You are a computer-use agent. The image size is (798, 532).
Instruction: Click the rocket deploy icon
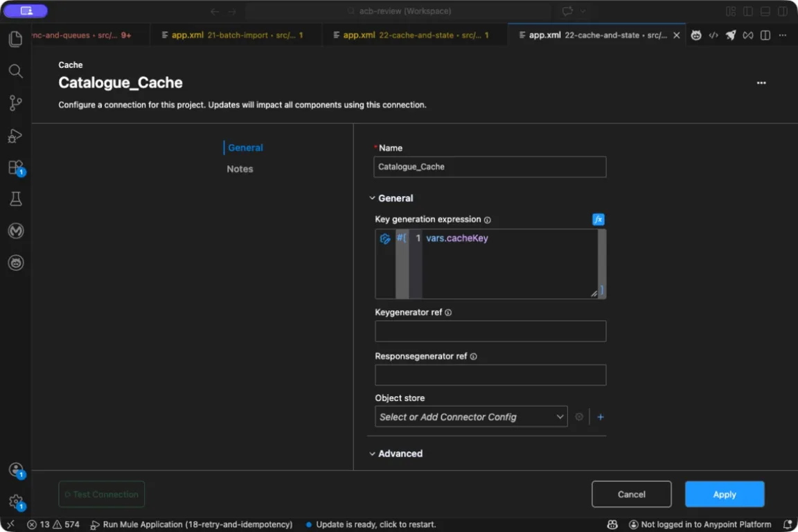pyautogui.click(x=731, y=35)
